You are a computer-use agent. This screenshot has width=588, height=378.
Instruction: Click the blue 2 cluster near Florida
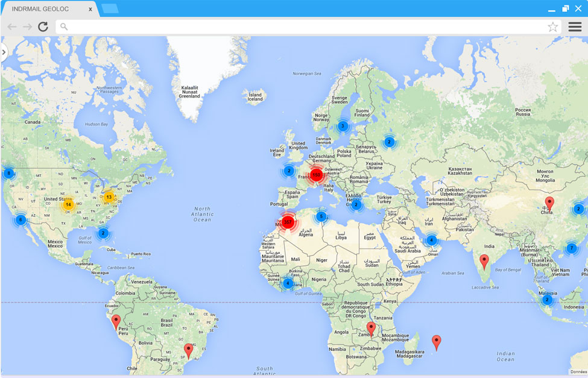(x=103, y=233)
